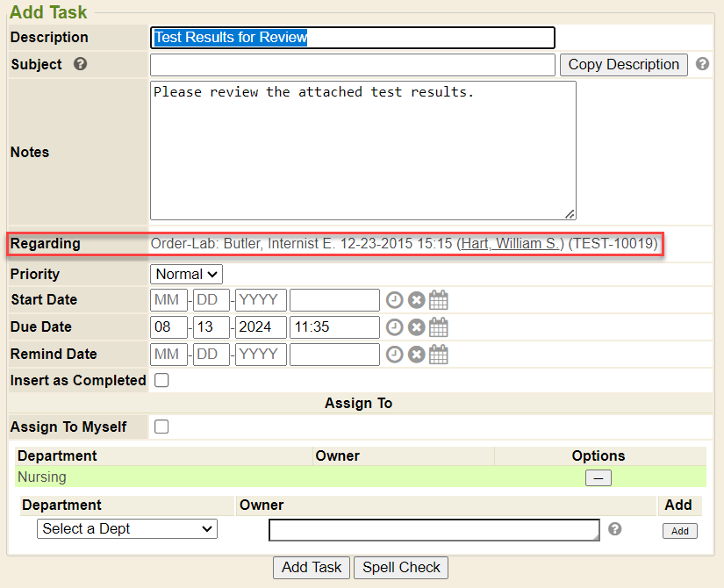Click into the Subject text field
Viewport: 724px width, 588px height.
352,65
